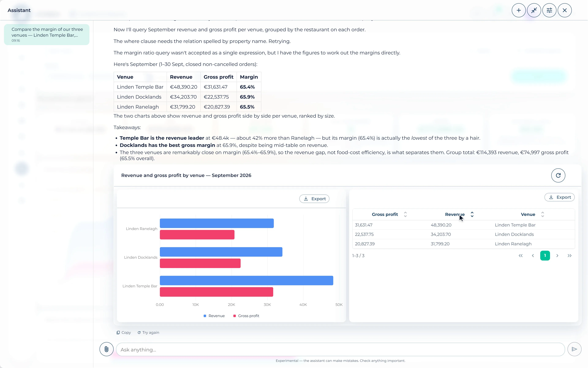This screenshot has width=588, height=368.
Task: Select page 1 in pagination
Action: tap(545, 256)
